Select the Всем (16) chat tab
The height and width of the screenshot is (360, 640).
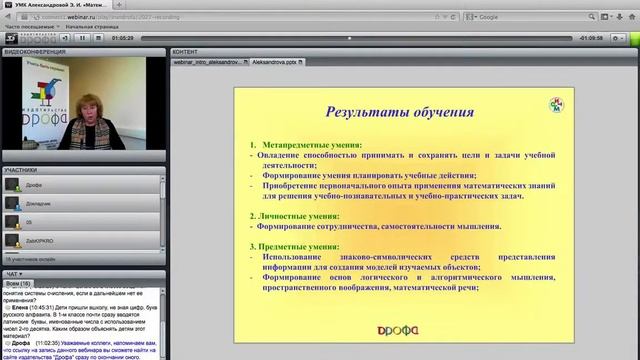click(18, 283)
